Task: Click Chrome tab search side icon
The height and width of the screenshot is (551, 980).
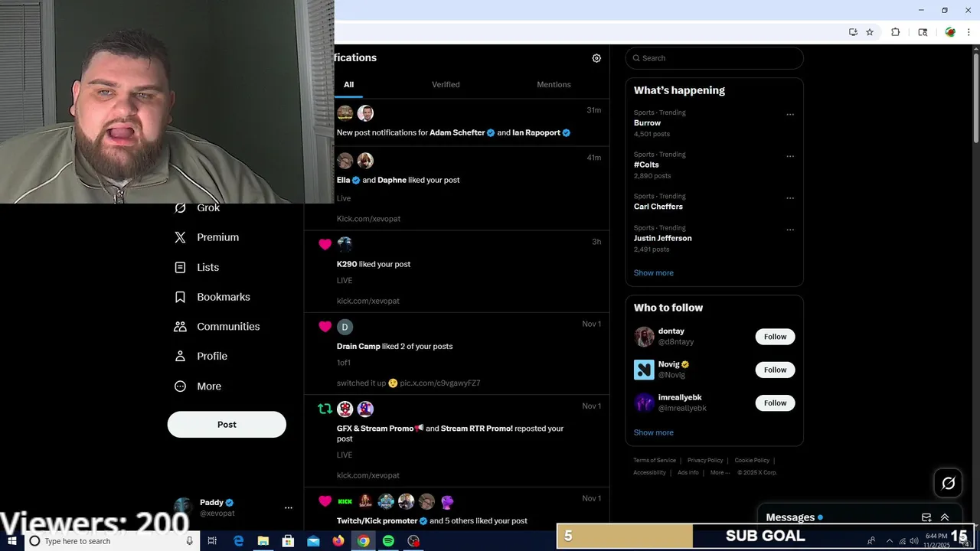Action: point(923,32)
